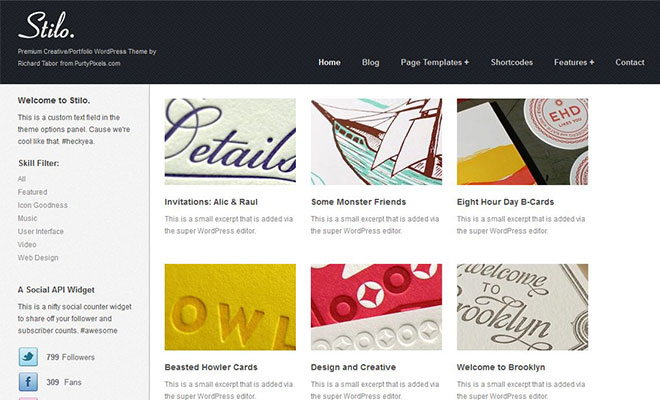
Task: Expand the Features + menu
Action: [574, 62]
